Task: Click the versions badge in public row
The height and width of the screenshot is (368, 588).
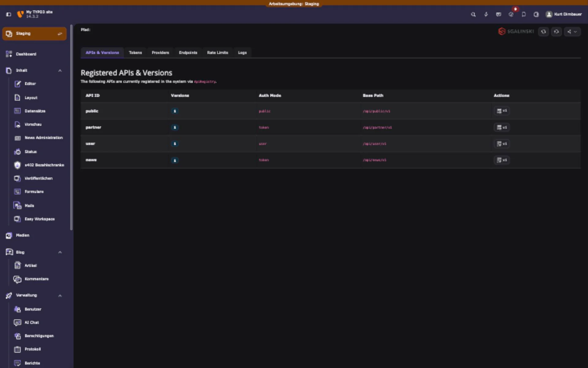Action: point(175,111)
